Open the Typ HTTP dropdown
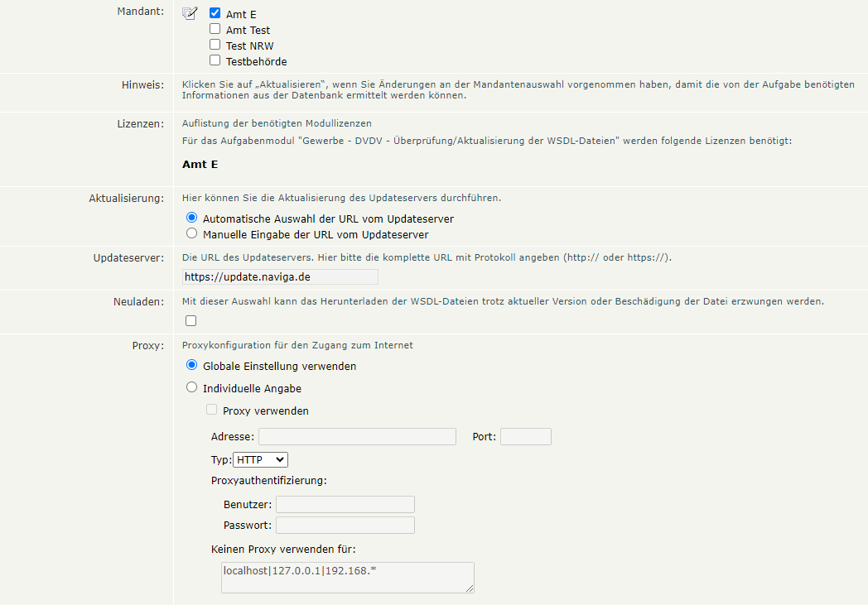Viewport: 868px width, 605px height. point(260,459)
